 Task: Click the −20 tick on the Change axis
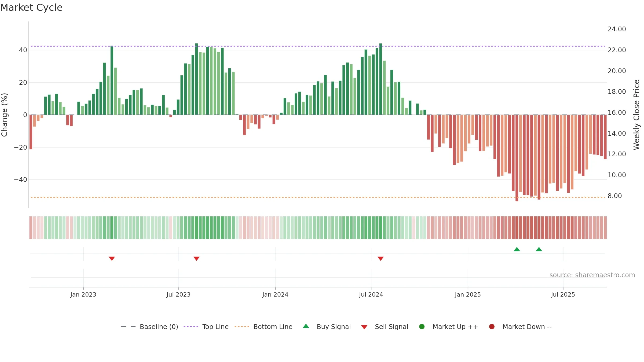pyautogui.click(x=21, y=147)
